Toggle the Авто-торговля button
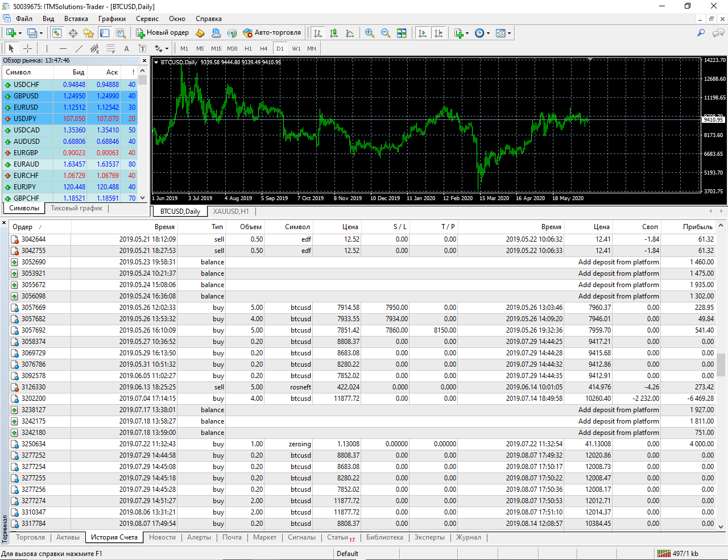728x560 pixels. pyautogui.click(x=272, y=33)
